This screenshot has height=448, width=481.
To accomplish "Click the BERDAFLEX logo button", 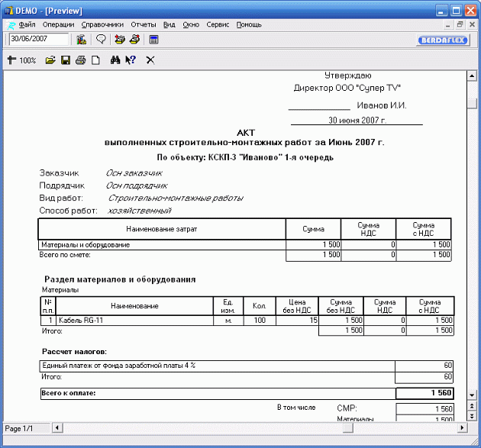I will (x=443, y=40).
